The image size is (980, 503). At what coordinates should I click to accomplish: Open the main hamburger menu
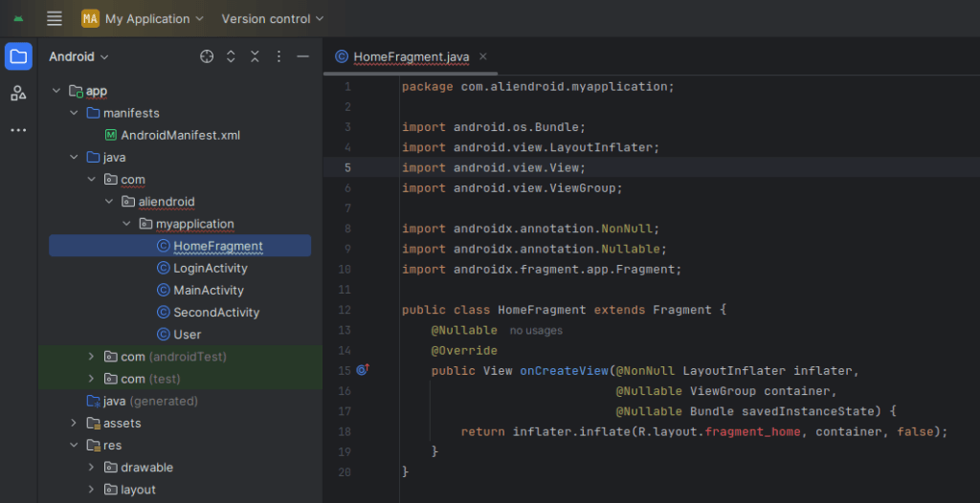(x=55, y=19)
